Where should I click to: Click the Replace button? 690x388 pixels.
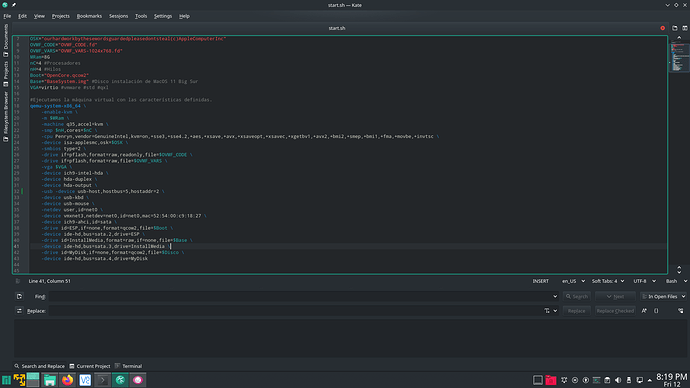coord(576,311)
